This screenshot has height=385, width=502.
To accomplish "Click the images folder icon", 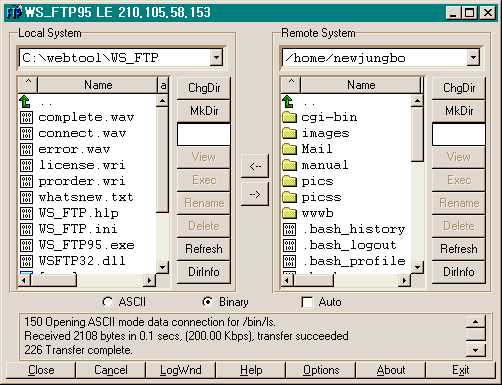I will [289, 133].
